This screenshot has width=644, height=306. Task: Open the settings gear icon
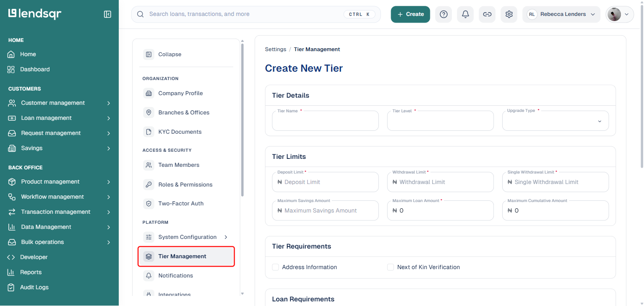(509, 14)
